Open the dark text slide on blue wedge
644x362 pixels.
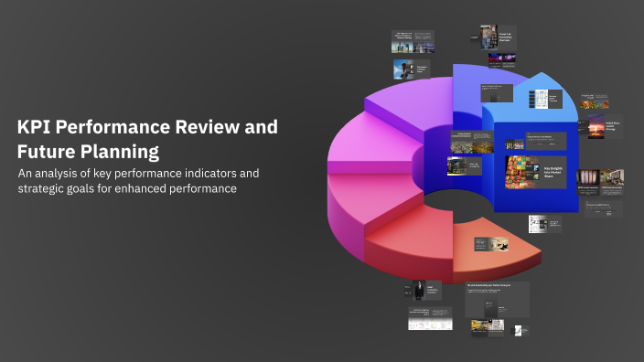[546, 141]
